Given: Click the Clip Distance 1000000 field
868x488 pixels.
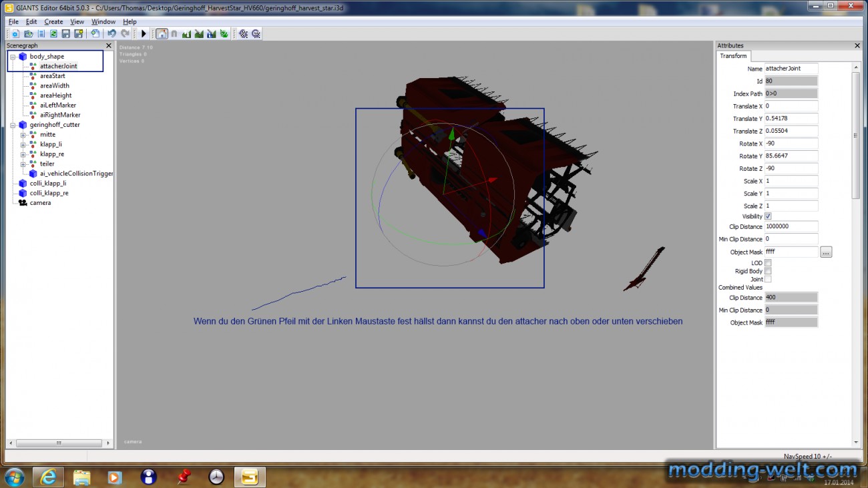Looking at the screenshot, I should tap(791, 226).
